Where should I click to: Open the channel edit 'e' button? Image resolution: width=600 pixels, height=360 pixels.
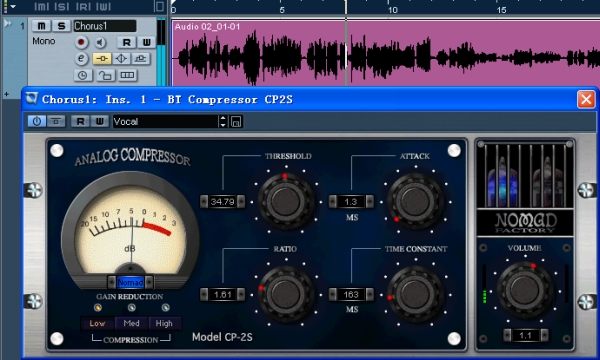click(81, 59)
